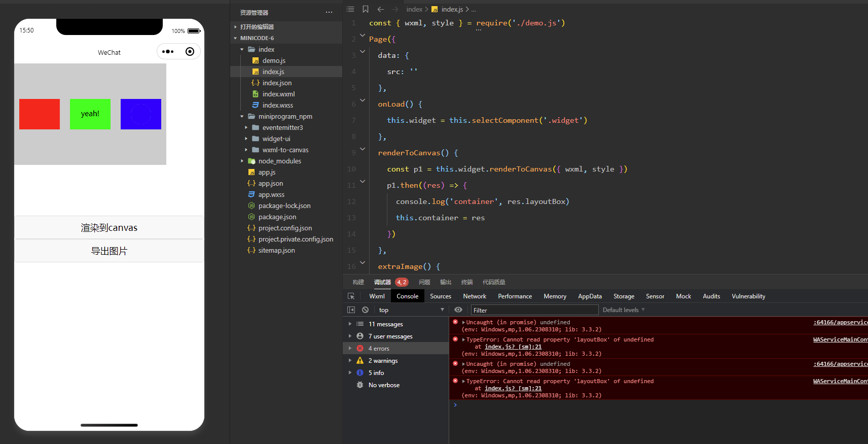Open the Storage devtools tab
868x444 pixels.
624,296
